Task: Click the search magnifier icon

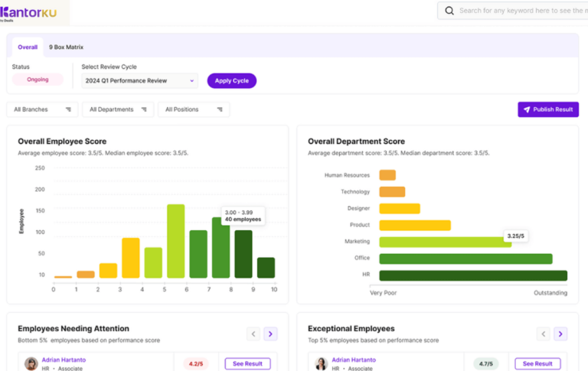Action: tap(449, 11)
